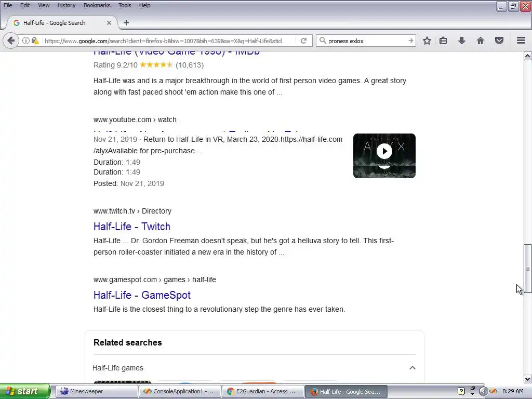The image size is (532, 399).
Task: Click the Posted: Nov 21, 2019 text
Action: (129, 183)
